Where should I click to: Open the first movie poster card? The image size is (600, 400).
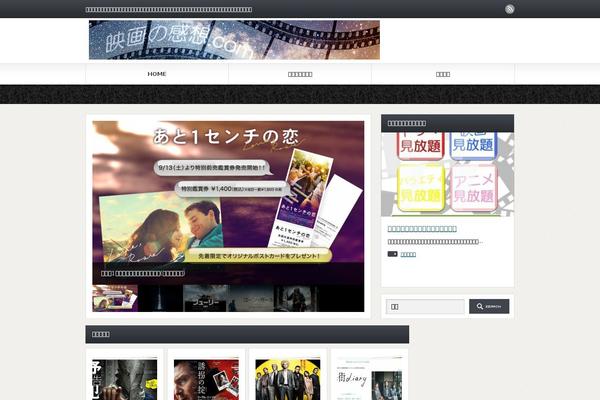(x=124, y=379)
